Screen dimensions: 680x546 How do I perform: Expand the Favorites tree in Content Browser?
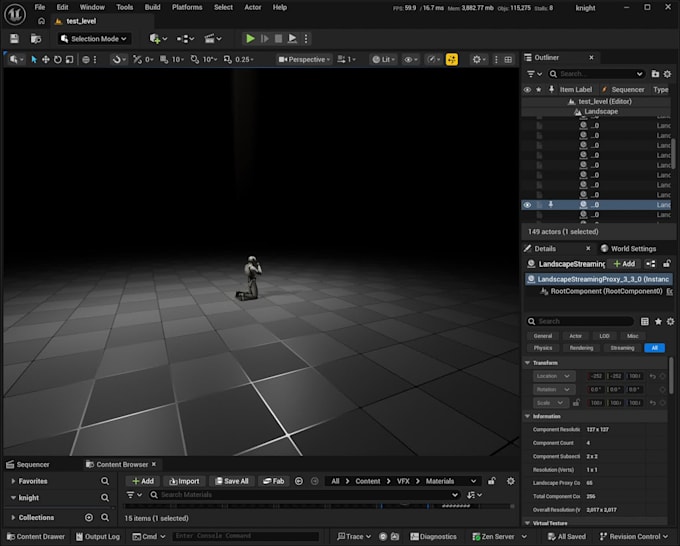pos(13,481)
